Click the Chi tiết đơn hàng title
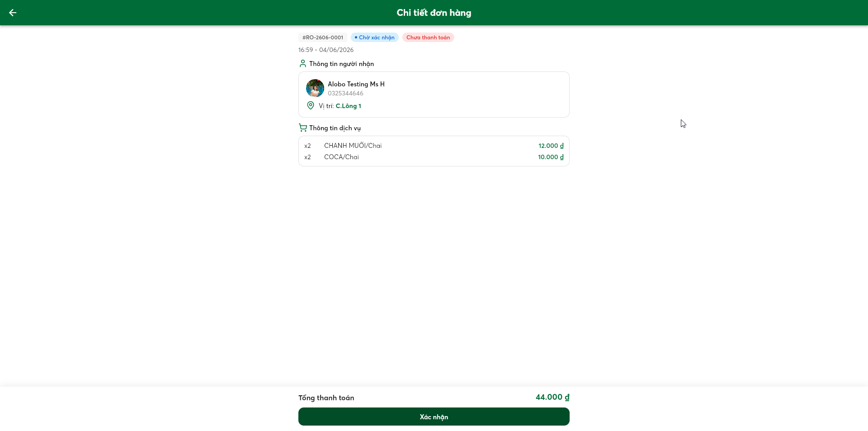The width and height of the screenshot is (868, 431). point(434,13)
